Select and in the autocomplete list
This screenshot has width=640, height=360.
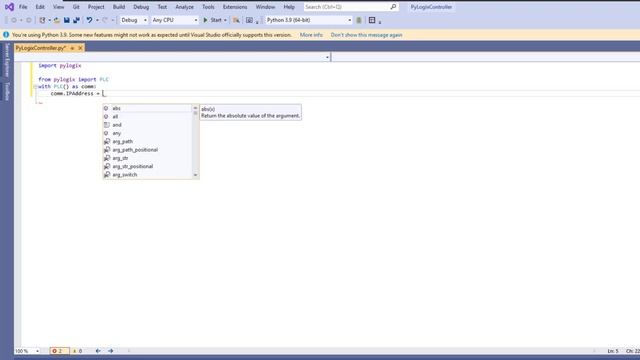tap(147, 125)
